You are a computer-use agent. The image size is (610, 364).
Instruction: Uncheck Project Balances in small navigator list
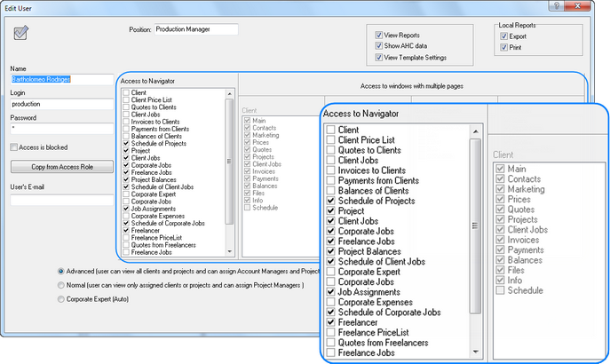[x=126, y=179]
